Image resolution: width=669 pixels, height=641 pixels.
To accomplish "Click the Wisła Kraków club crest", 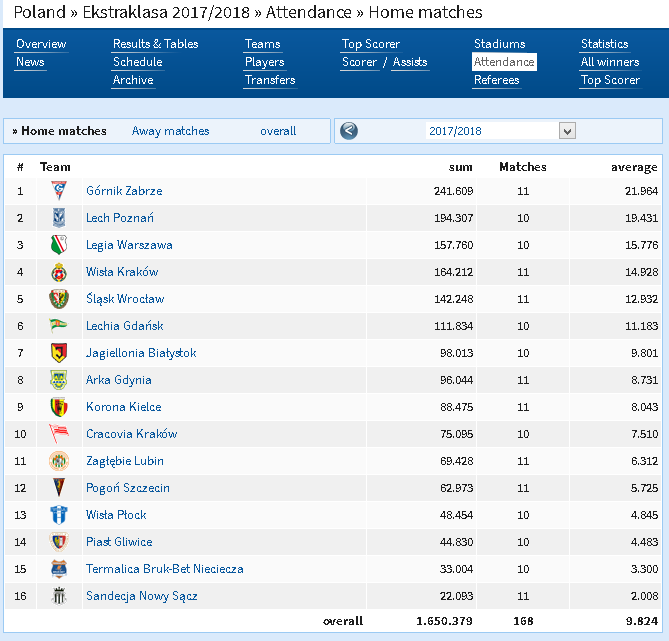I will (x=59, y=272).
